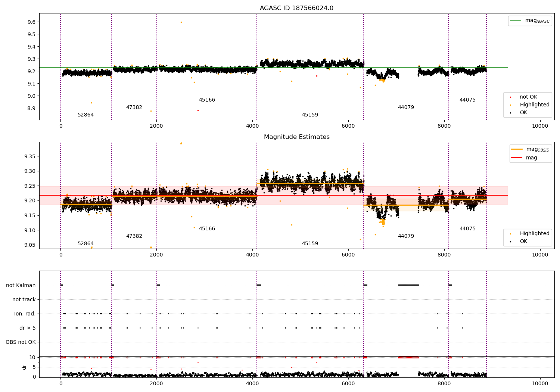
Task: Click the title 'AGASC ID 187566024.0'
Action: pos(296,8)
